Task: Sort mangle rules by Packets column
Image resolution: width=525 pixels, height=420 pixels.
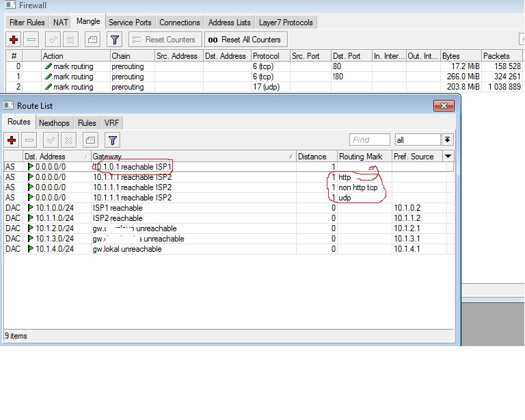Action: (502, 56)
